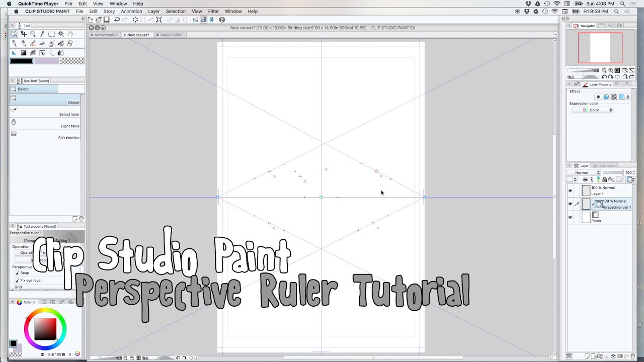Screen dimensions: 644x362
Task: Open the Navigator palette menu icon
Action: click(x=569, y=26)
